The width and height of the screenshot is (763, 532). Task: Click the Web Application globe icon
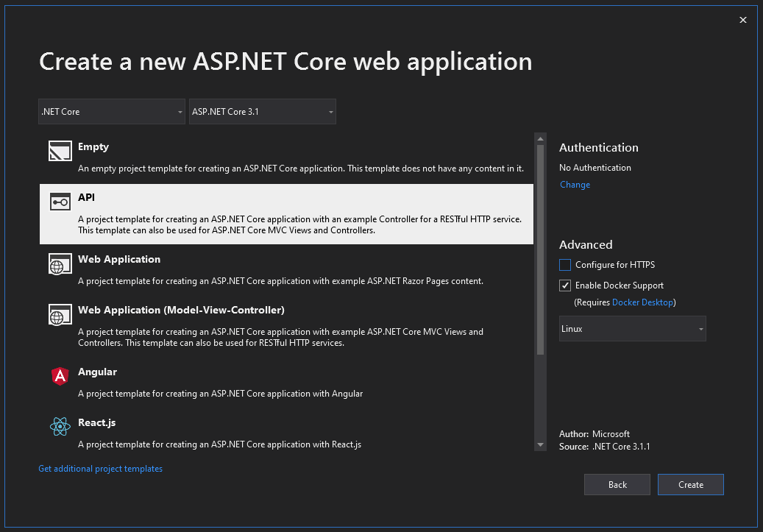[x=60, y=264]
